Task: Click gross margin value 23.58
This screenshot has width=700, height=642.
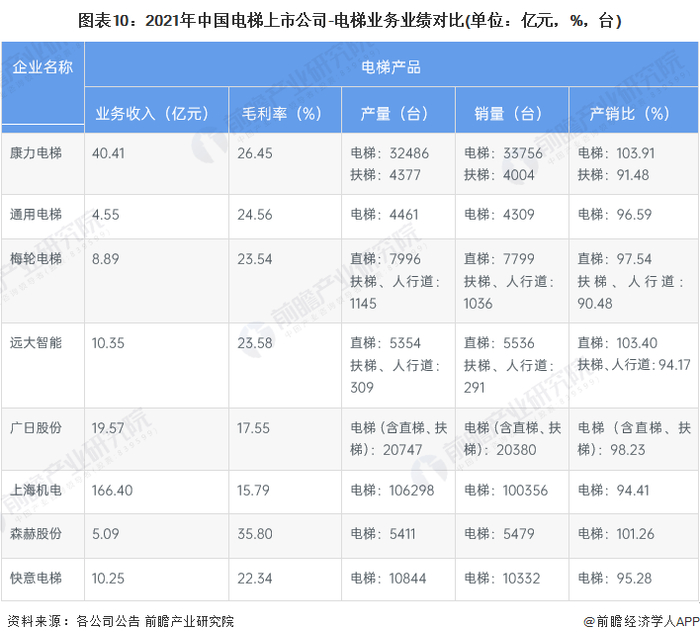Action: [x=254, y=343]
